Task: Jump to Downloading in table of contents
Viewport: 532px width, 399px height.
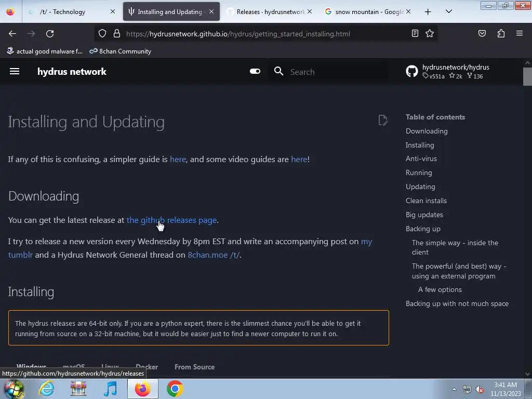Action: coord(427,131)
